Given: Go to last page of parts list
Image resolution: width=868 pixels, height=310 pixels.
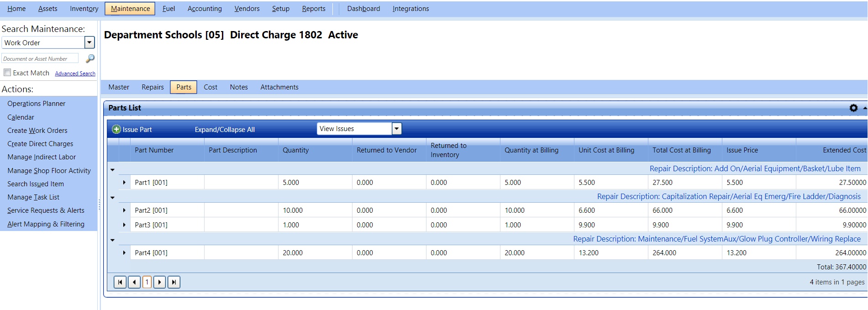Looking at the screenshot, I should 174,282.
